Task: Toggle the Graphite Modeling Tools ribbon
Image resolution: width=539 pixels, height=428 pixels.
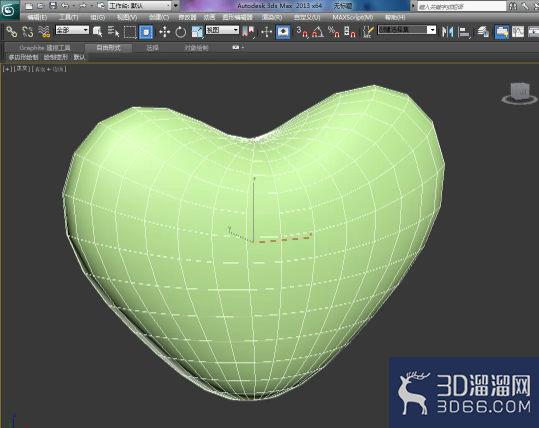Action: coord(502,32)
